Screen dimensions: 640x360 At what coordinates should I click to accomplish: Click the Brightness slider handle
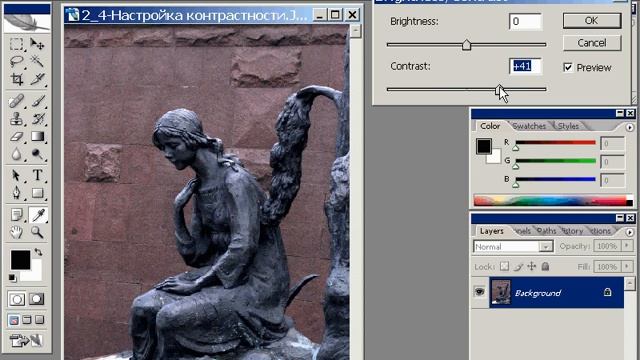[467, 45]
